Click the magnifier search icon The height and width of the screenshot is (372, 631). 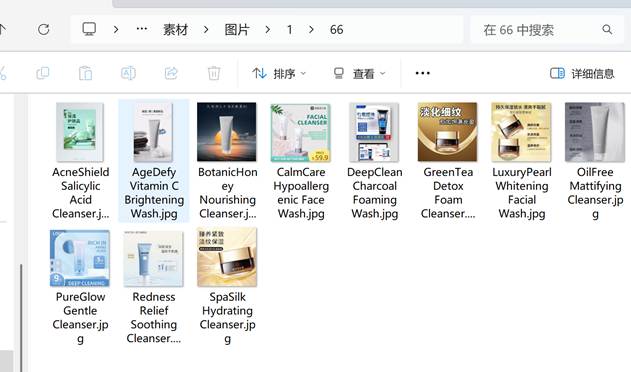(607, 29)
